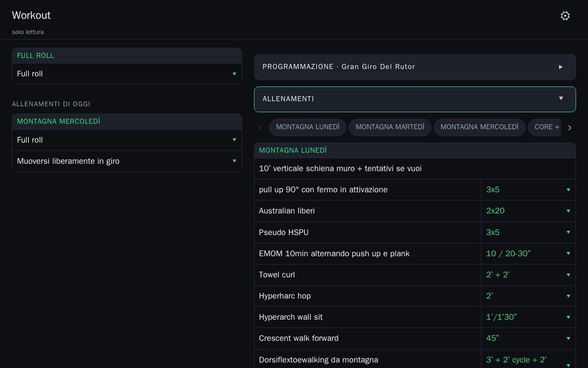
Task: Switch to MONTAGNA MERCOLEDÌ tab
Action: 480,127
